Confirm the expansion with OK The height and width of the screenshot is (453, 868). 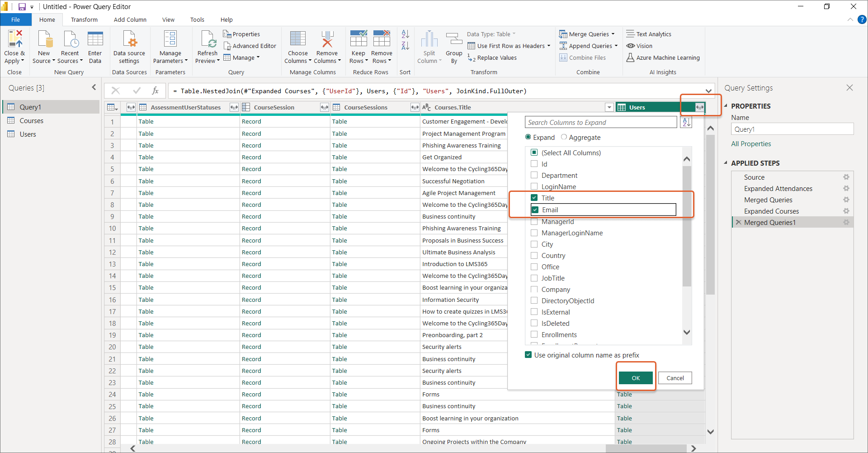pyautogui.click(x=635, y=378)
